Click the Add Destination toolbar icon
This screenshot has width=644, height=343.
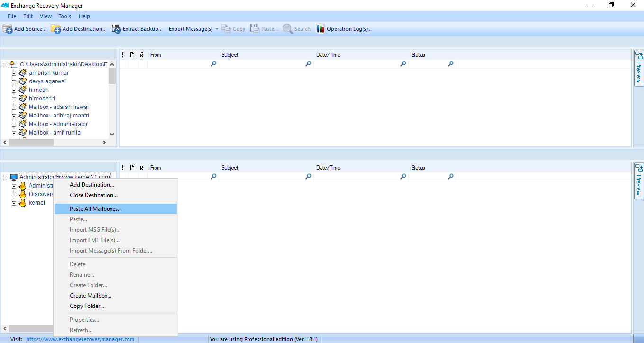pos(56,29)
